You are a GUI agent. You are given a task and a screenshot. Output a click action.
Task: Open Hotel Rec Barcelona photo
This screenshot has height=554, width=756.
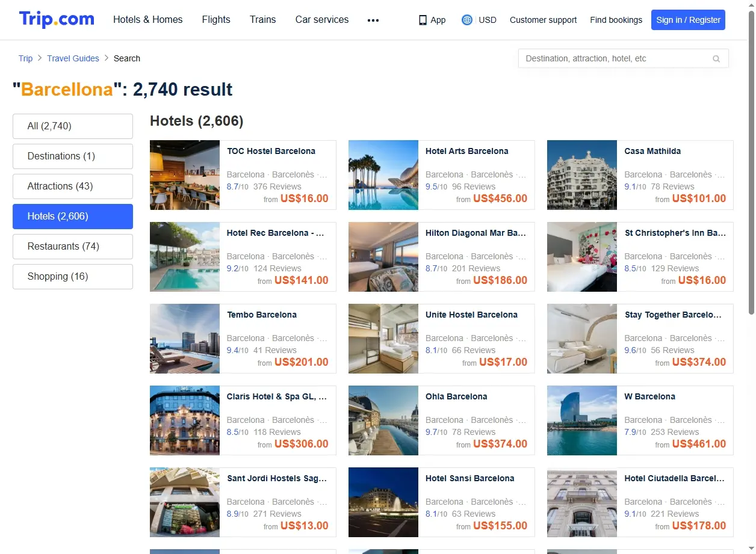click(185, 257)
